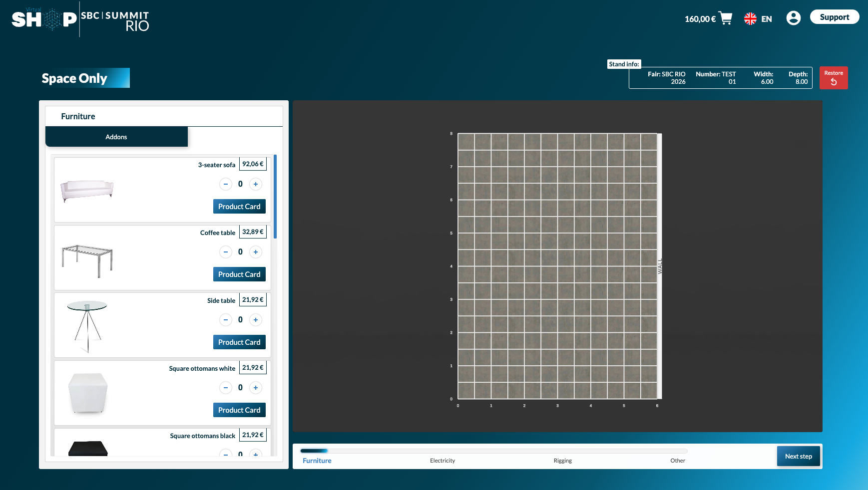This screenshot has height=490, width=868.
Task: Decrease 3-seater sofa quantity with minus
Action: coord(226,184)
